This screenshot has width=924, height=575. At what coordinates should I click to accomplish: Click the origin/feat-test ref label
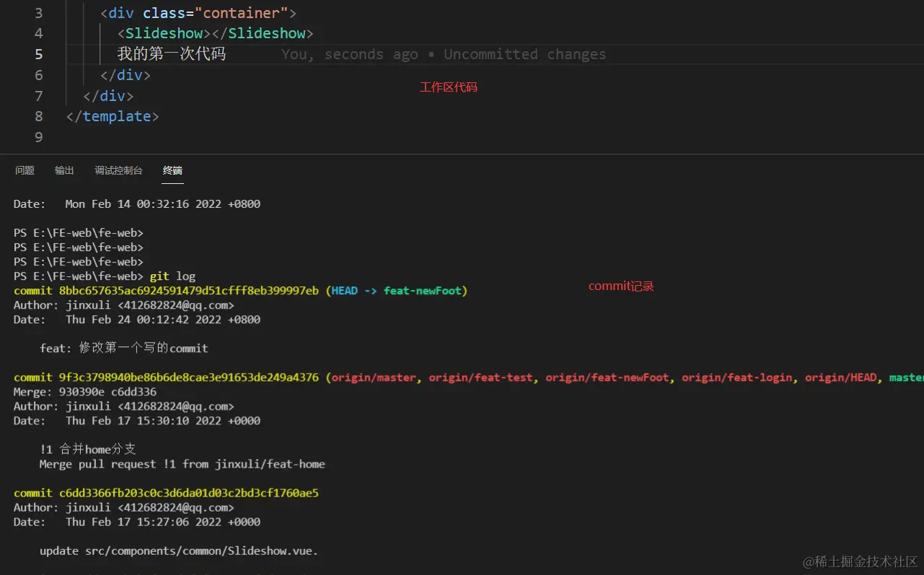coord(481,377)
